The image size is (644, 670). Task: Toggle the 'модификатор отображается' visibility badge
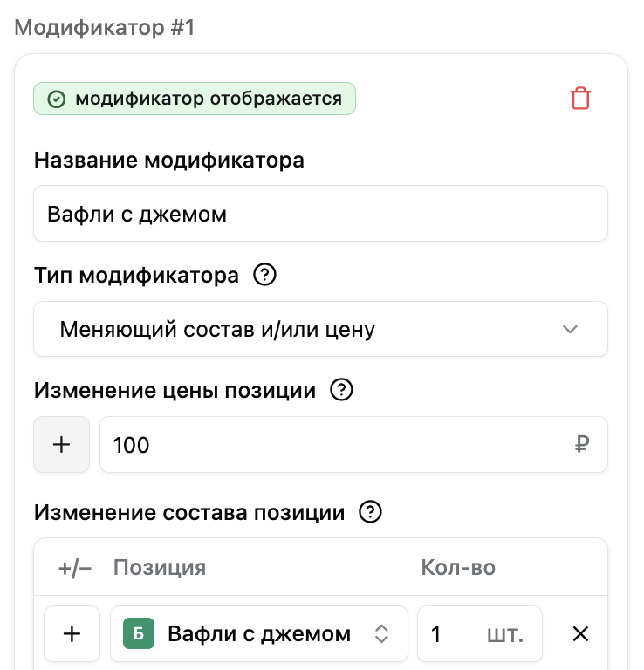tap(195, 99)
